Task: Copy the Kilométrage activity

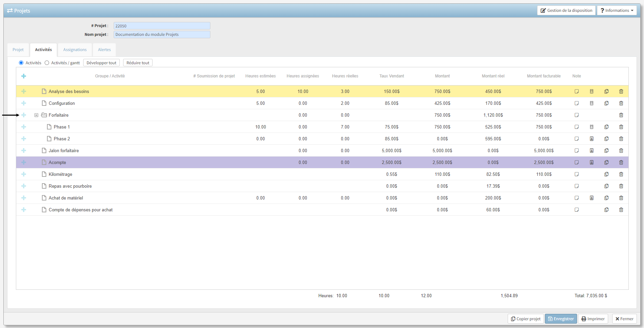Action: pos(606,174)
